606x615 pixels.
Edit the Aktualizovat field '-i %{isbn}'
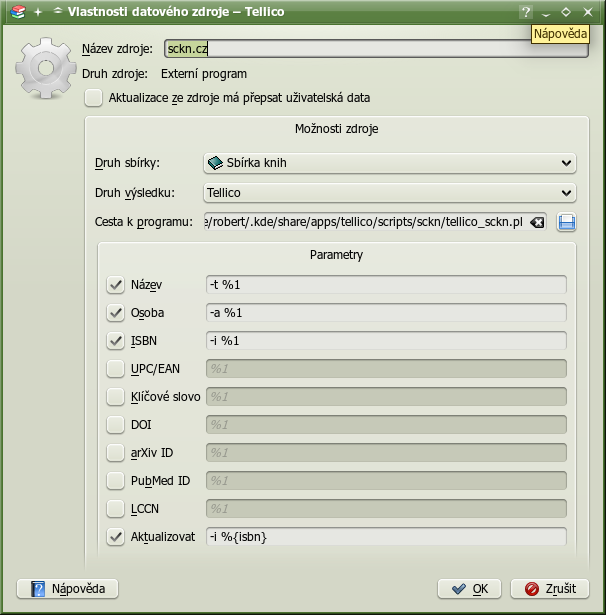click(x=386, y=537)
